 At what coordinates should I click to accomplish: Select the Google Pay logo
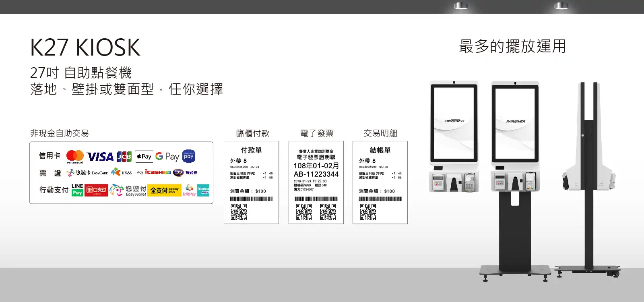167,157
